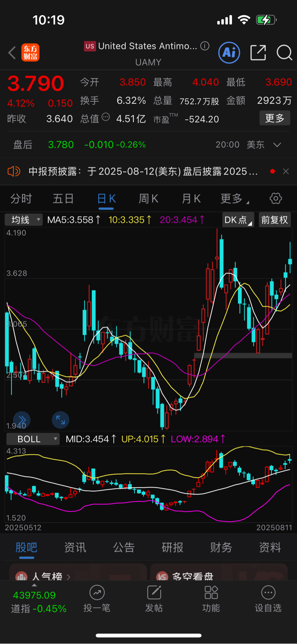Tap the fullscreen expand chart icon

pyautogui.click(x=61, y=420)
